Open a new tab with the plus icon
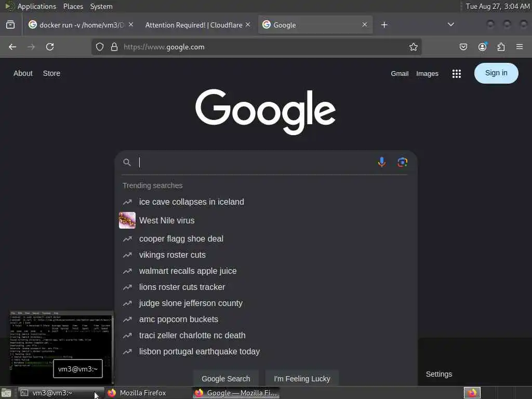The image size is (532, 399). (384, 25)
